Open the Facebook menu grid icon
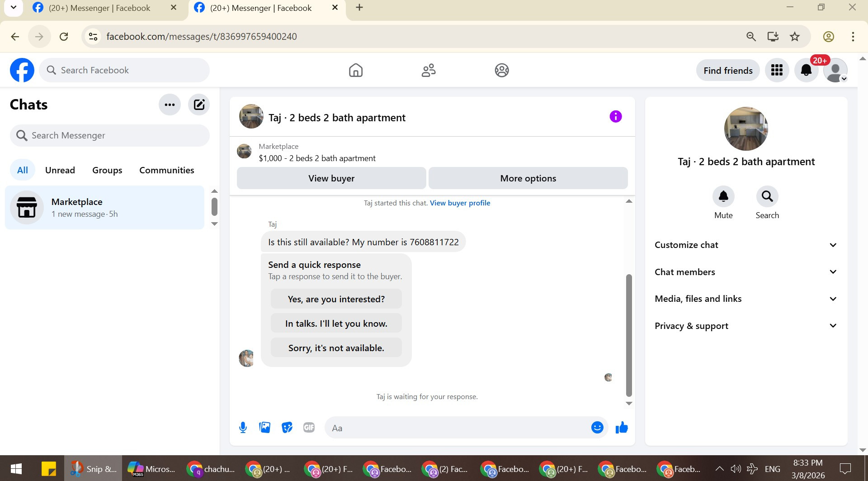 (777, 70)
